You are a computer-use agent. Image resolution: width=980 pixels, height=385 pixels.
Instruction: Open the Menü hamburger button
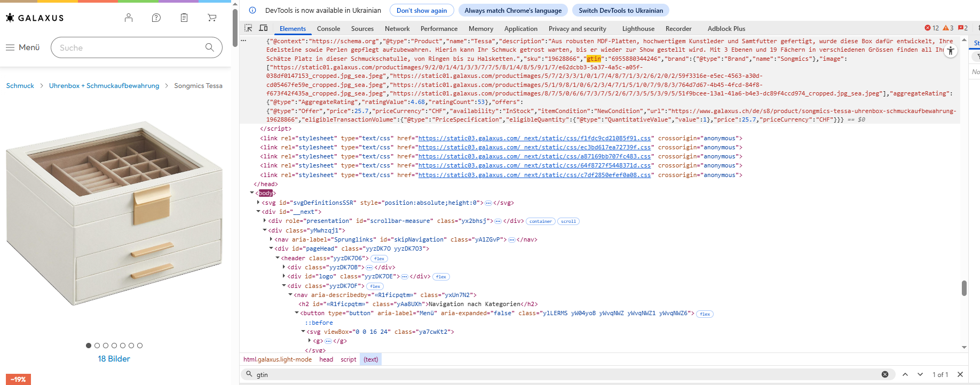pos(22,47)
